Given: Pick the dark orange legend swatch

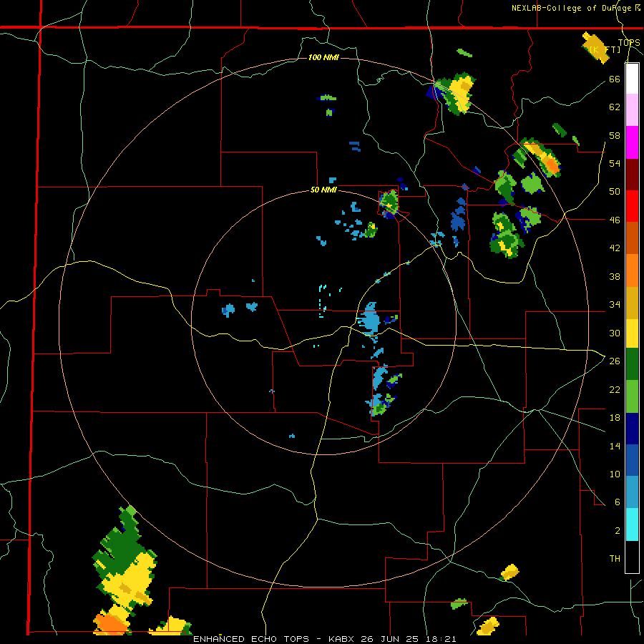Looking at the screenshot, I should (632, 238).
